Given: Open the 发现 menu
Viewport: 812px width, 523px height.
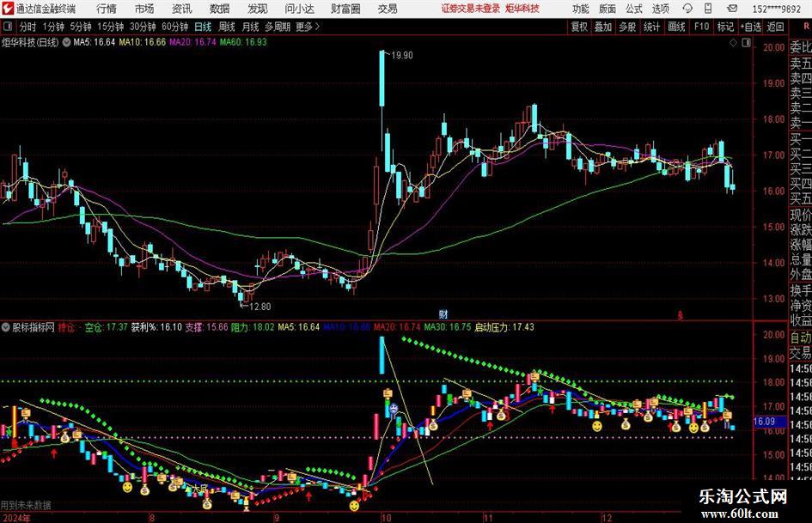Looking at the screenshot, I should coord(258,9).
